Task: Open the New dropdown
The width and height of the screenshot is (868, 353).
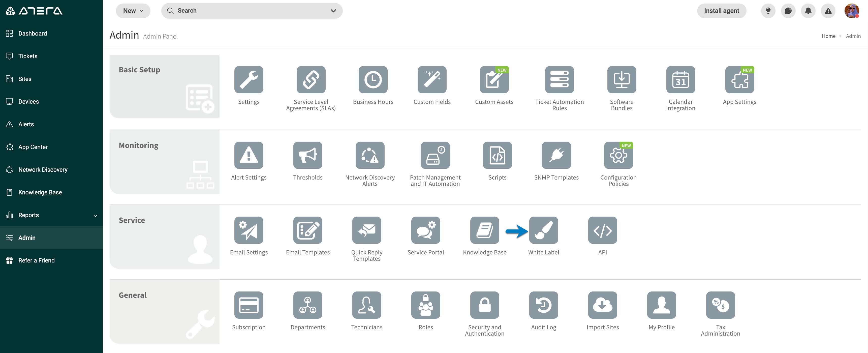Action: [x=133, y=11]
